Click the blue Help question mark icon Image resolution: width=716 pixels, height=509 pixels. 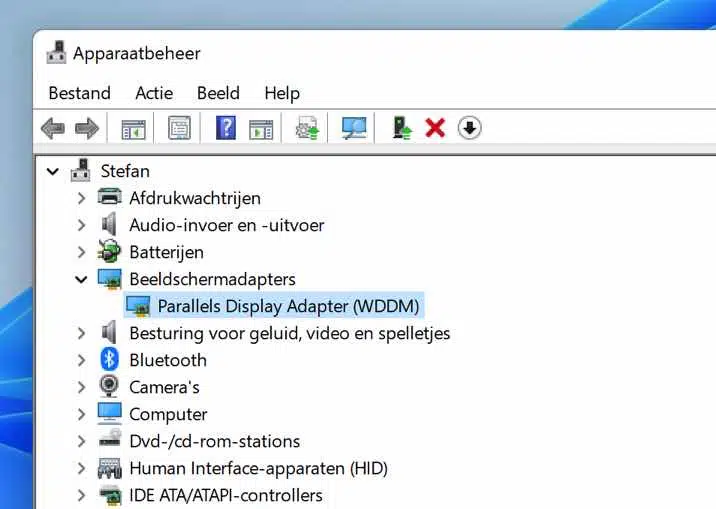click(226, 128)
